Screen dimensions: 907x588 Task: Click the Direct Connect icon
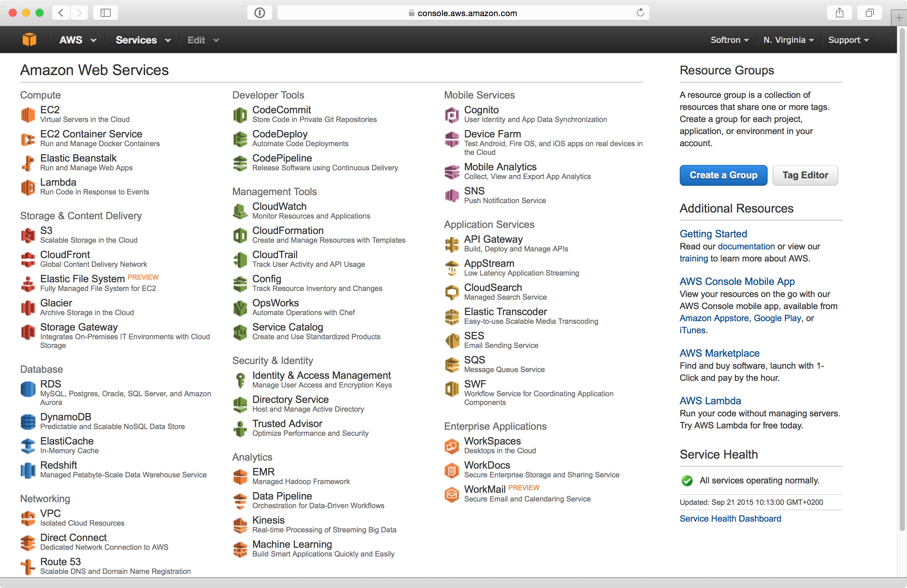coord(28,542)
